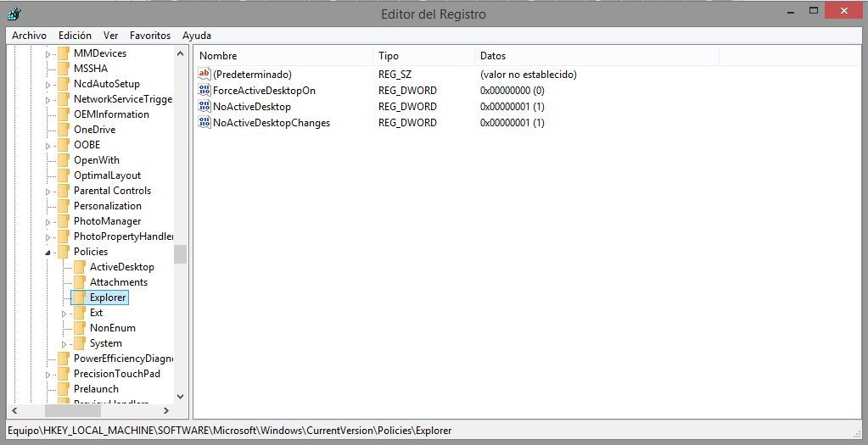Click the MMDevices folder icon

[64, 53]
